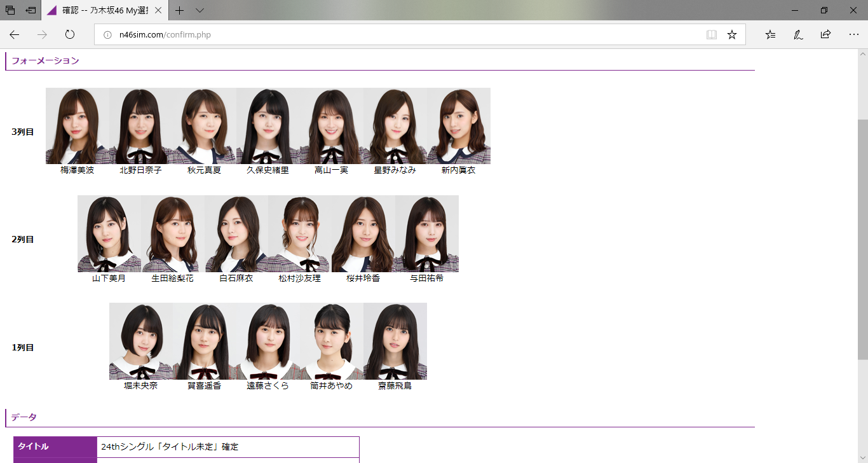Open Reading view
The height and width of the screenshot is (463, 868).
(712, 34)
